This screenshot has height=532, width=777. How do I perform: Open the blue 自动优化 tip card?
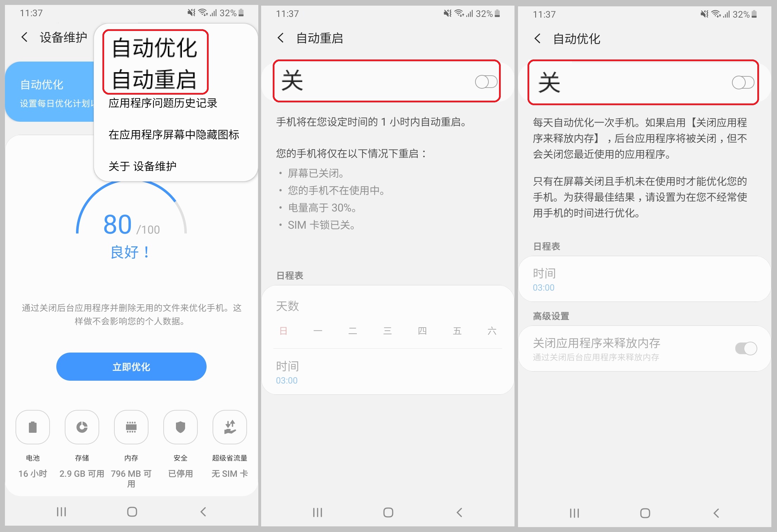(x=50, y=91)
